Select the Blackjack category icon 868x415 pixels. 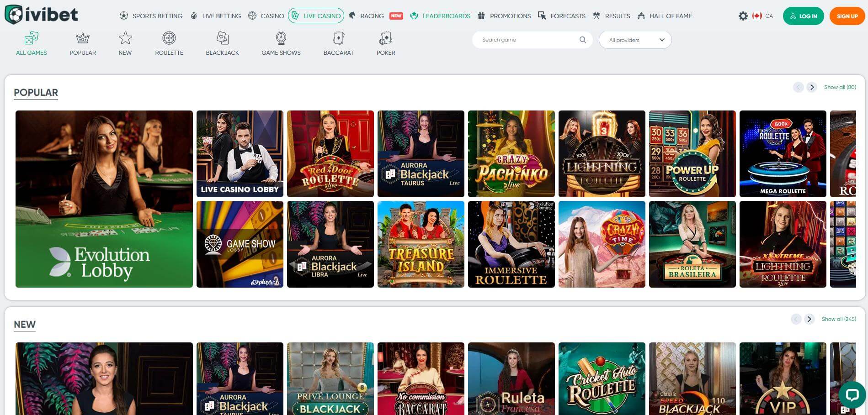point(222,38)
